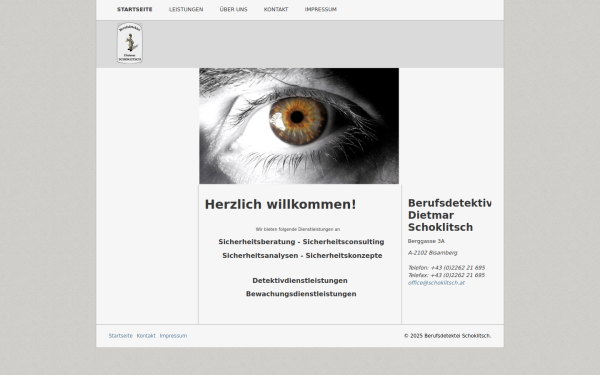Click the Herzlich willkommen! heading

coord(280,204)
